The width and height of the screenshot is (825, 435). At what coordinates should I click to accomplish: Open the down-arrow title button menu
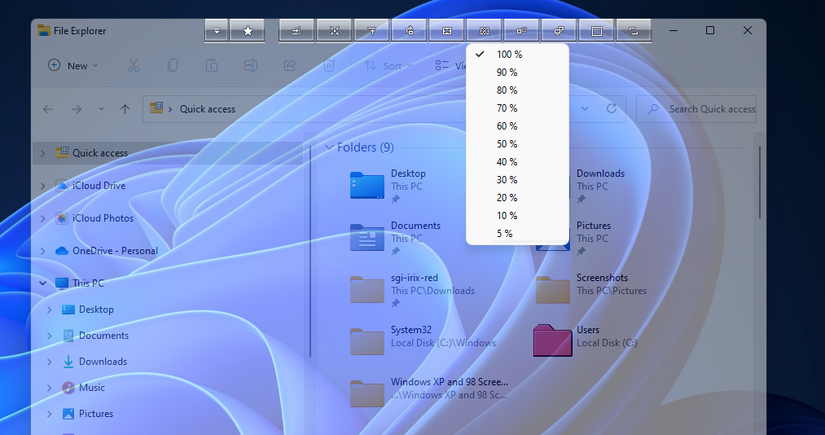pyautogui.click(x=216, y=31)
